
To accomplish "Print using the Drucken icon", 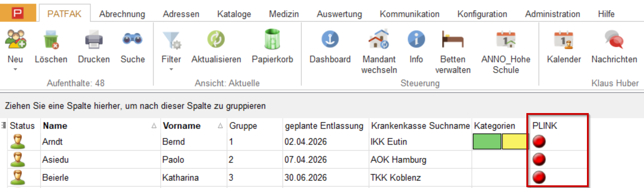I will pos(94,41).
